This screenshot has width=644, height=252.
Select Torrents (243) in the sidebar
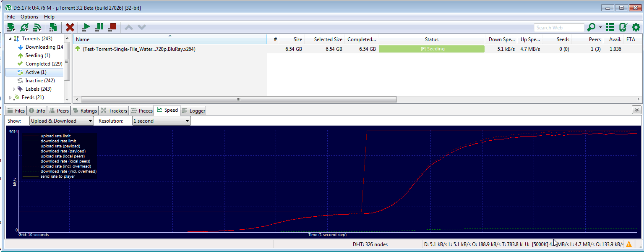pos(33,39)
